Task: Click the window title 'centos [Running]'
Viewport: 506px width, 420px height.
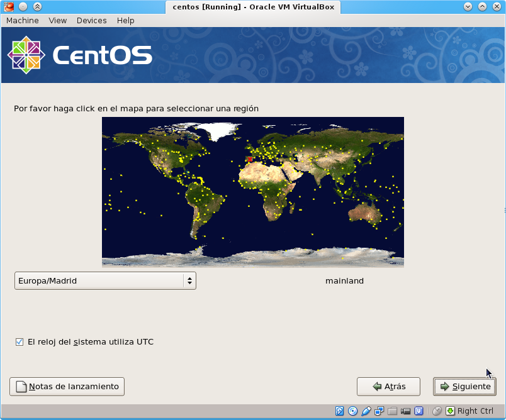Action: coord(254,7)
